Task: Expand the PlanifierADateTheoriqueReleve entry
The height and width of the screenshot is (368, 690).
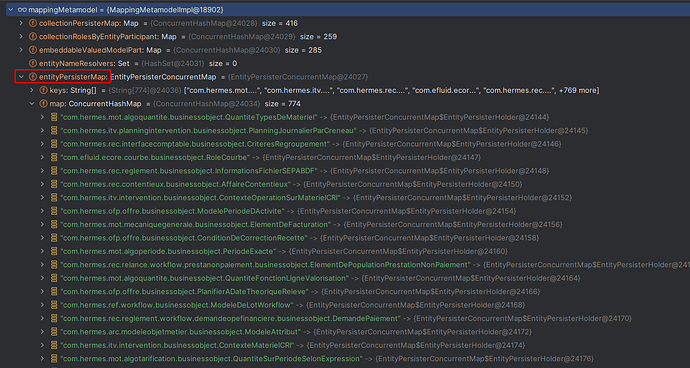Action: pyautogui.click(x=43, y=291)
